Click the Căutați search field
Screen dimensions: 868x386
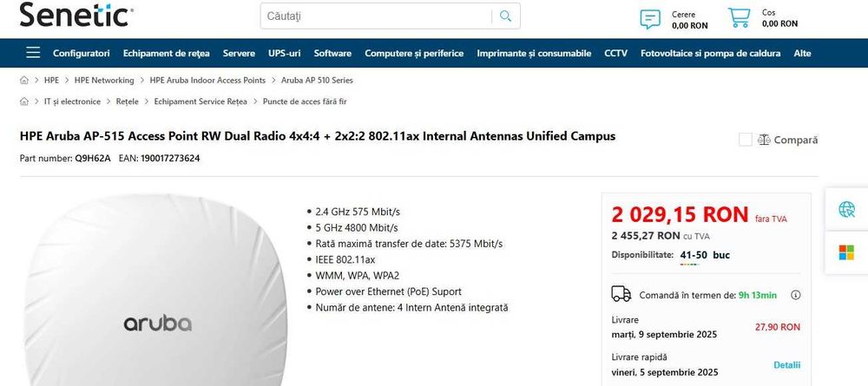(373, 16)
